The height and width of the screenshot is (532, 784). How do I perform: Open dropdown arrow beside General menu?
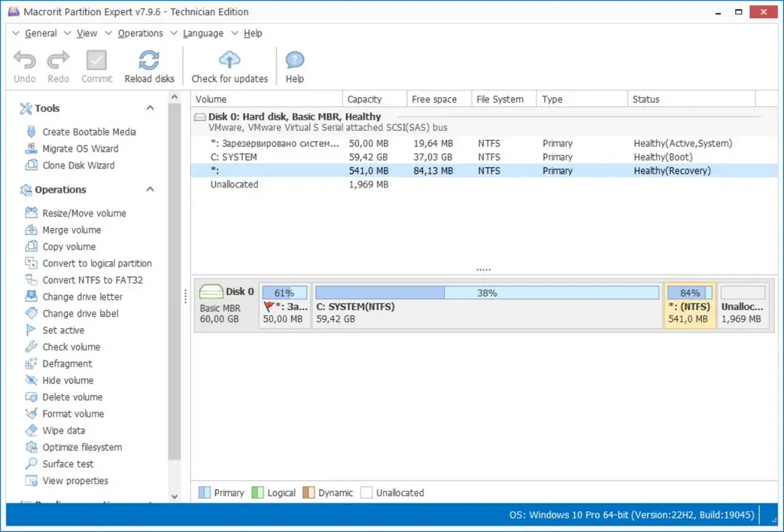[15, 34]
